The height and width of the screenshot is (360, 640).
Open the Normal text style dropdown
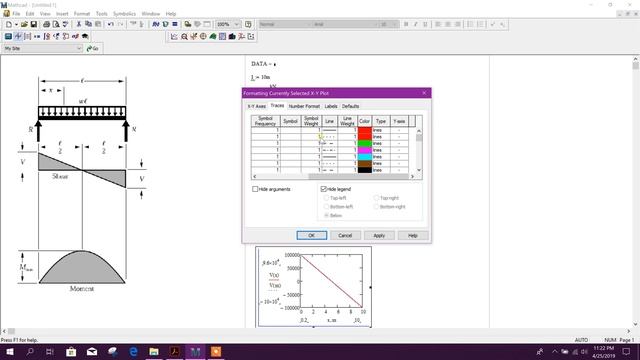tap(309, 24)
